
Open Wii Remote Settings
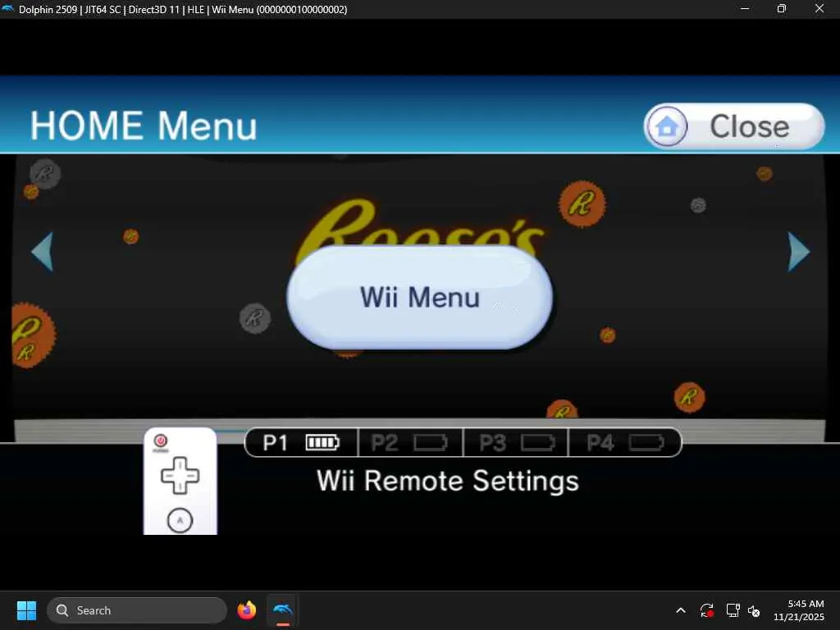(448, 481)
